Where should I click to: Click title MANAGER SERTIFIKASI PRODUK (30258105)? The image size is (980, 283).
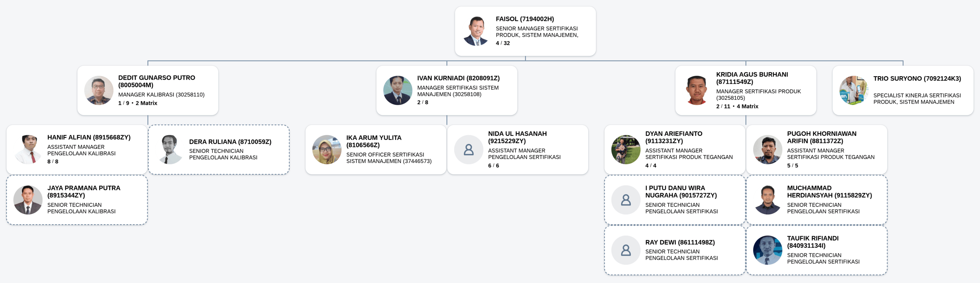pos(759,95)
